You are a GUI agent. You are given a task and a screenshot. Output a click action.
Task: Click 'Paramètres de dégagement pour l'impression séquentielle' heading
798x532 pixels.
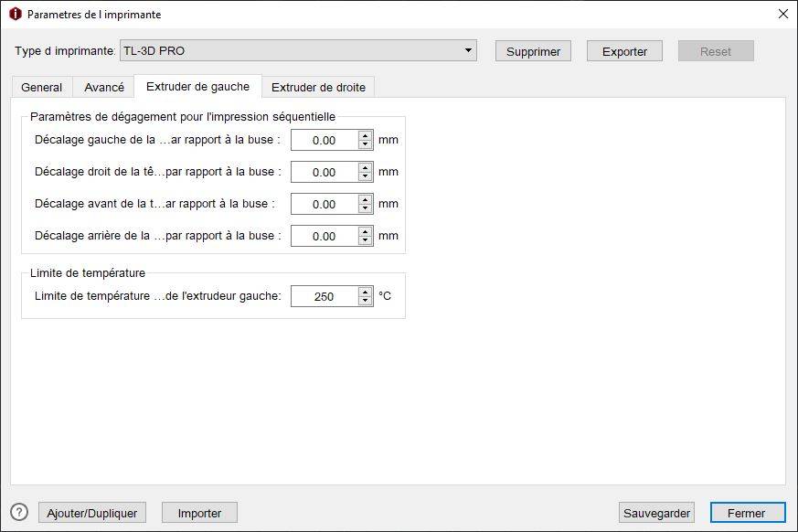(x=183, y=117)
